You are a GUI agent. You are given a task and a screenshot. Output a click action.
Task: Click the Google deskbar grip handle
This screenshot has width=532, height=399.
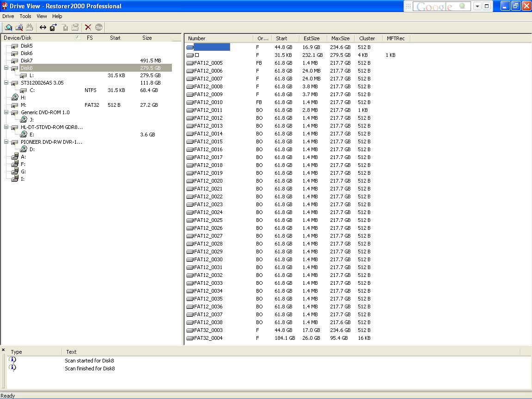point(409,6)
